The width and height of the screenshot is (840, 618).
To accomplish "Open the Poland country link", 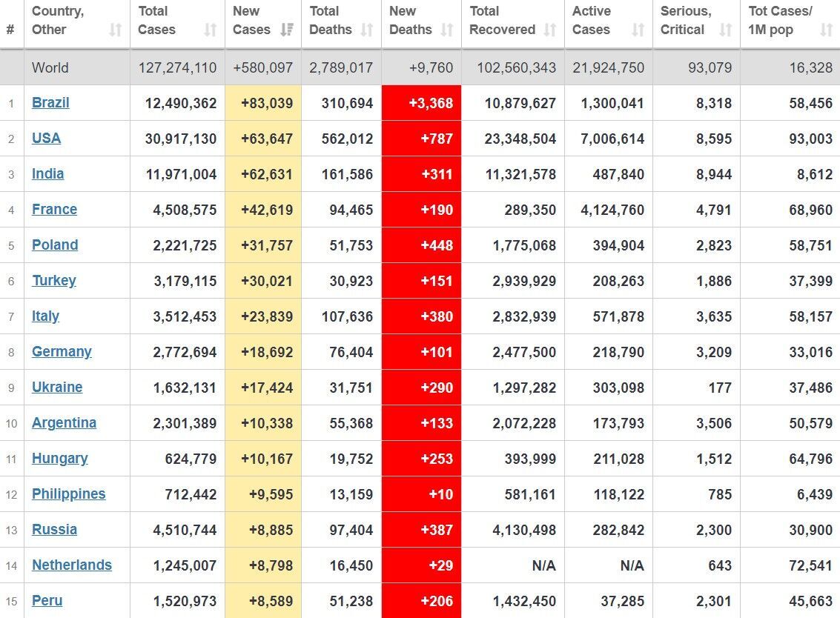I will [55, 245].
